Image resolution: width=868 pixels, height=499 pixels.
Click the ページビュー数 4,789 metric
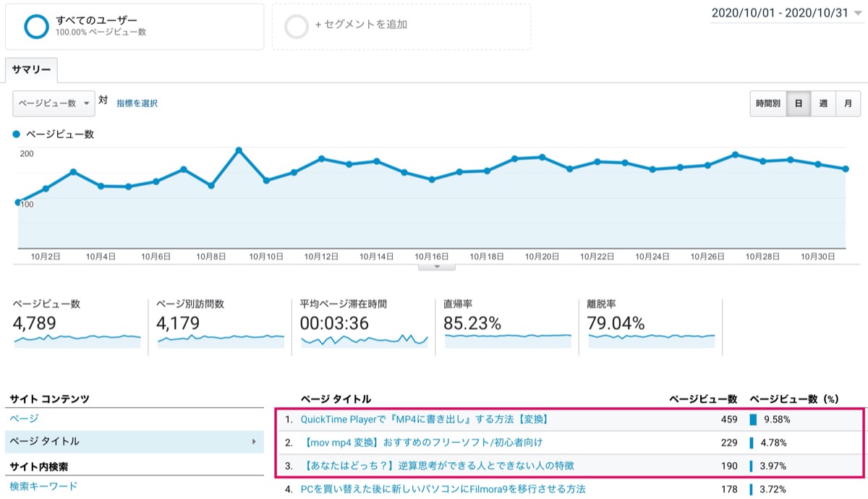coord(76,325)
